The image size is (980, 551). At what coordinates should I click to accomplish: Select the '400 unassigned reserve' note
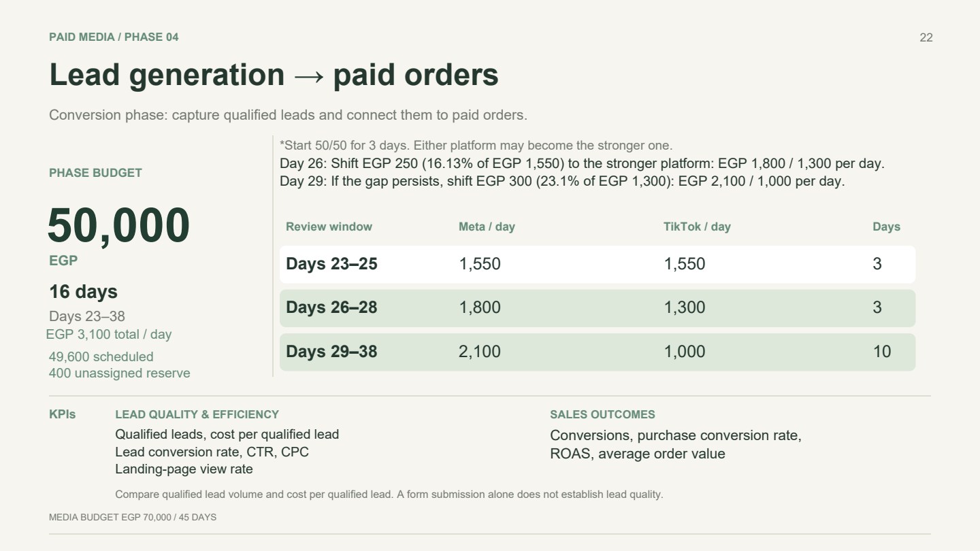coord(120,373)
